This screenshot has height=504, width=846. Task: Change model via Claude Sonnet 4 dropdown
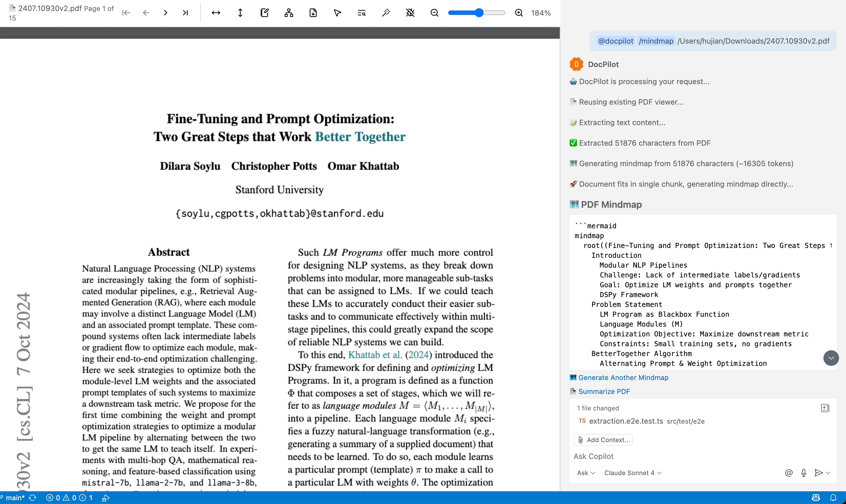(632, 472)
